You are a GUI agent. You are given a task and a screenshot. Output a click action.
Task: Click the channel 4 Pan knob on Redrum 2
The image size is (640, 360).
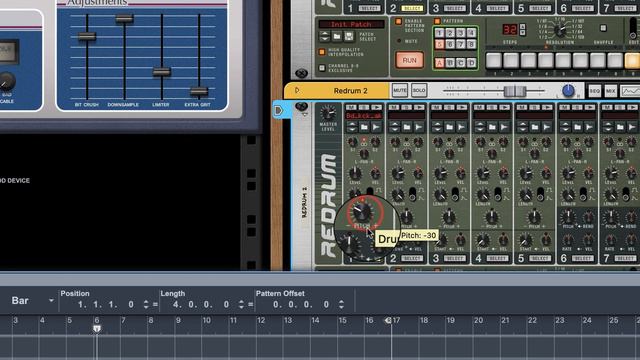(x=492, y=154)
